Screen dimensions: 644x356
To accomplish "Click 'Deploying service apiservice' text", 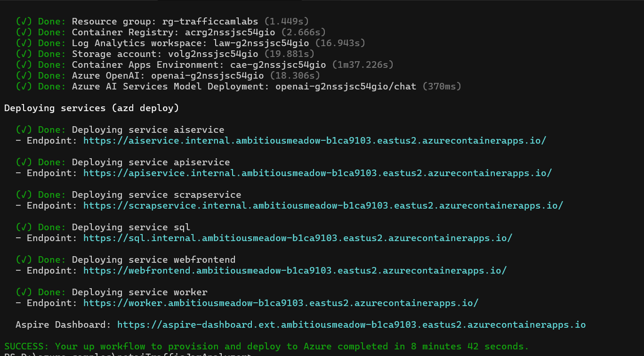I will [151, 162].
